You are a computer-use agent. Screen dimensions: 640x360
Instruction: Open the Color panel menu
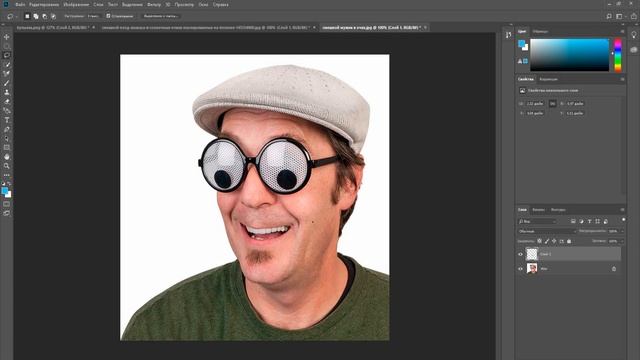[x=622, y=31]
